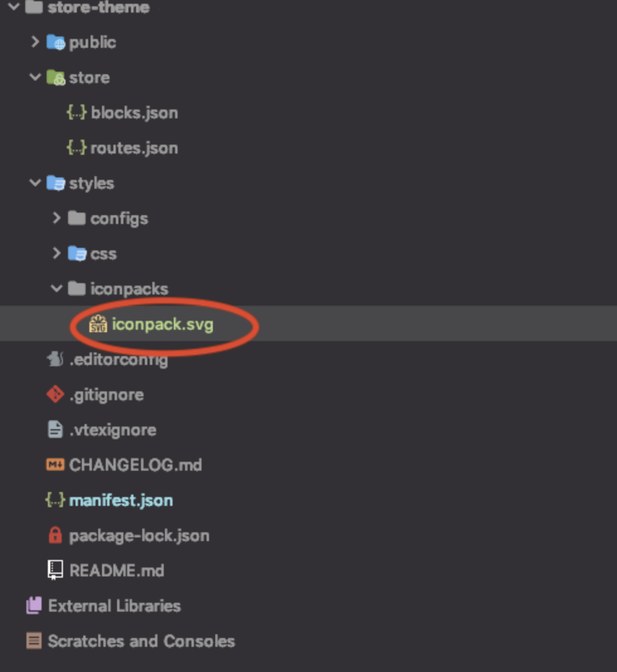617x672 pixels.
Task: Expand the configs folder
Action: pos(56,218)
